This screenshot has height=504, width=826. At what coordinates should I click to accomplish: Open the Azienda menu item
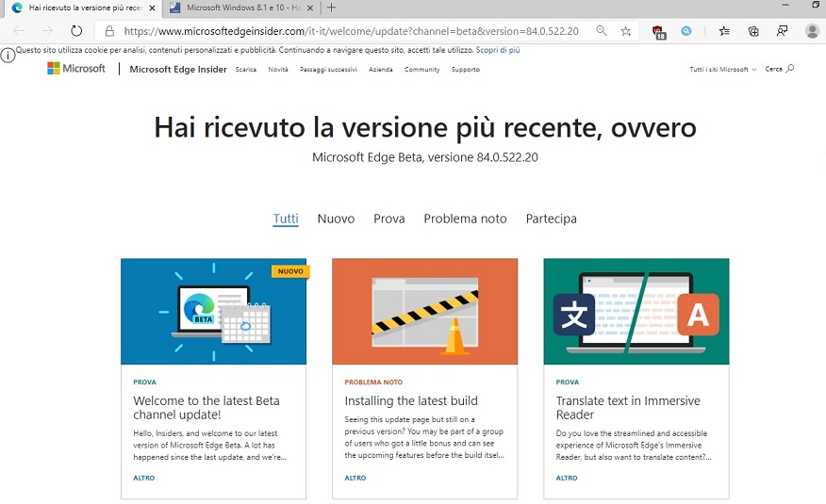click(x=380, y=70)
